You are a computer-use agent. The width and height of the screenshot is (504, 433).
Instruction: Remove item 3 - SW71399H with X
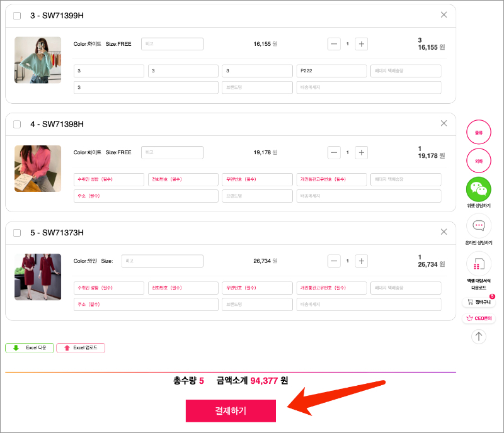pyautogui.click(x=444, y=15)
